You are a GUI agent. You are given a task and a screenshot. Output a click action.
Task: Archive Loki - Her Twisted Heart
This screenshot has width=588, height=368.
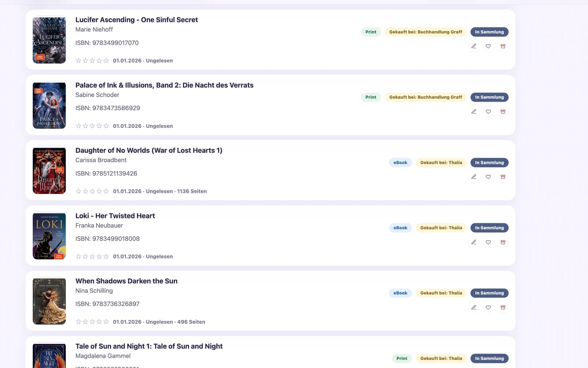tap(503, 242)
